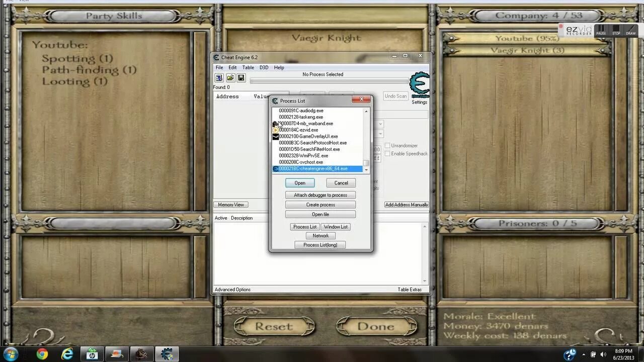Open the File menu

pyautogui.click(x=219, y=67)
